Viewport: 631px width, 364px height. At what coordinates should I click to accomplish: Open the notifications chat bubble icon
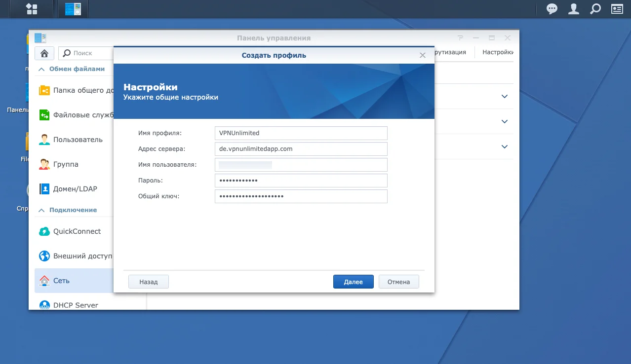[552, 9]
